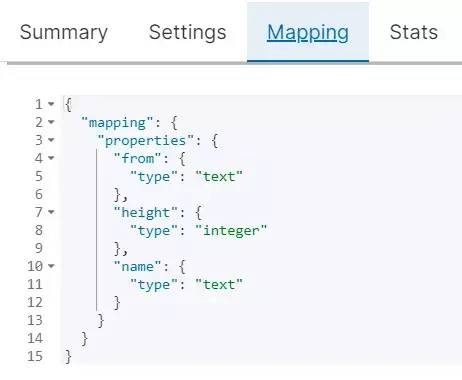Fold the "height" field on line 7
Image resolution: width=462 pixels, height=380 pixels.
(x=51, y=212)
